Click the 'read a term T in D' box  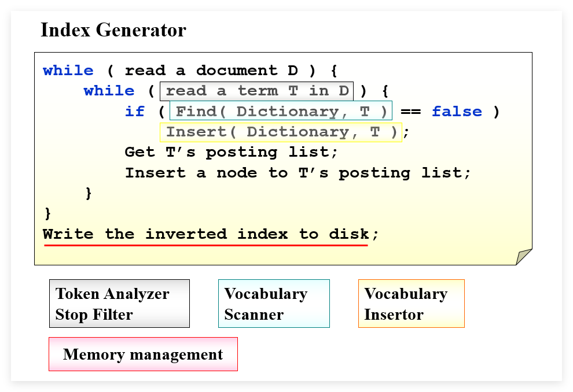point(256,91)
